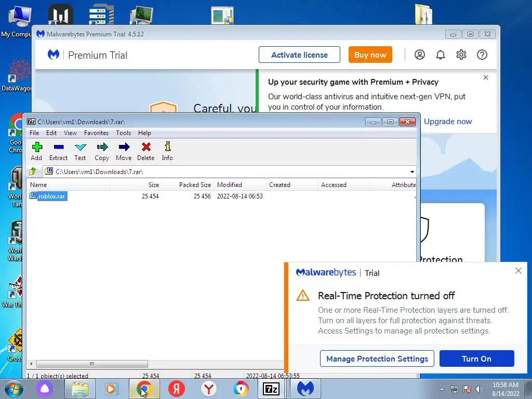Screen dimensions: 532x399
Task: Expand the 7-Zip address path dropdown
Action: [x=412, y=171]
